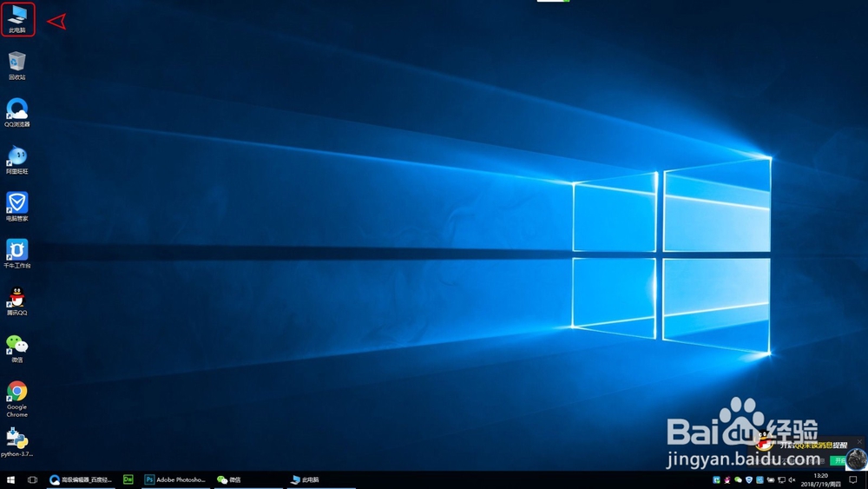Switch to QQ browser 高级编辑器 taskbar window
The height and width of the screenshot is (489, 868).
coord(81,479)
